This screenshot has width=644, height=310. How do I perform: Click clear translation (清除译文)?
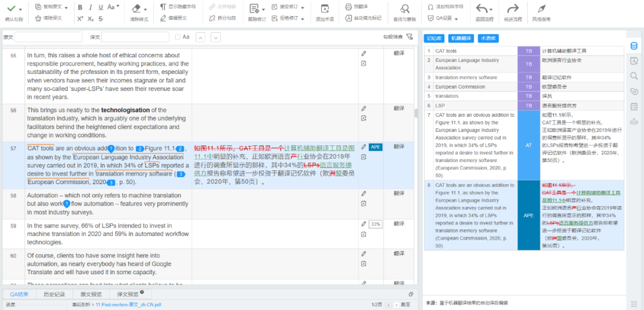48,18
